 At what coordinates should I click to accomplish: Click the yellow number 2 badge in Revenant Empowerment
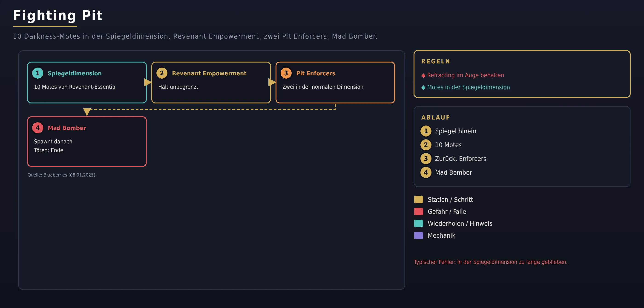[x=162, y=73]
